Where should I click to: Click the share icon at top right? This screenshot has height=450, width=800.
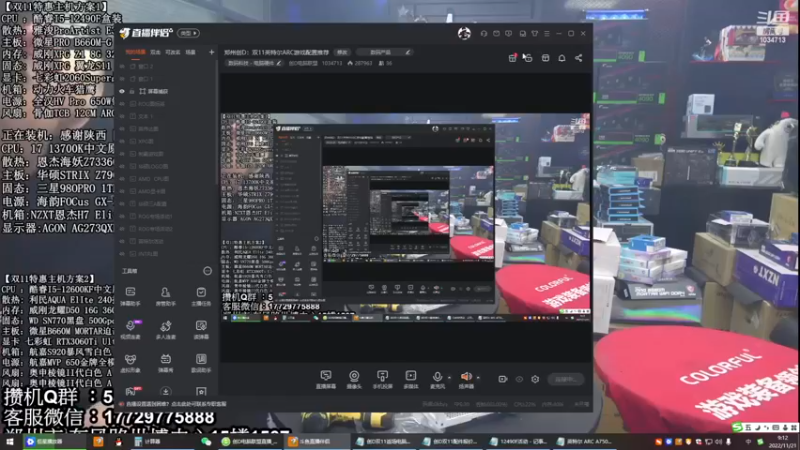click(x=579, y=58)
